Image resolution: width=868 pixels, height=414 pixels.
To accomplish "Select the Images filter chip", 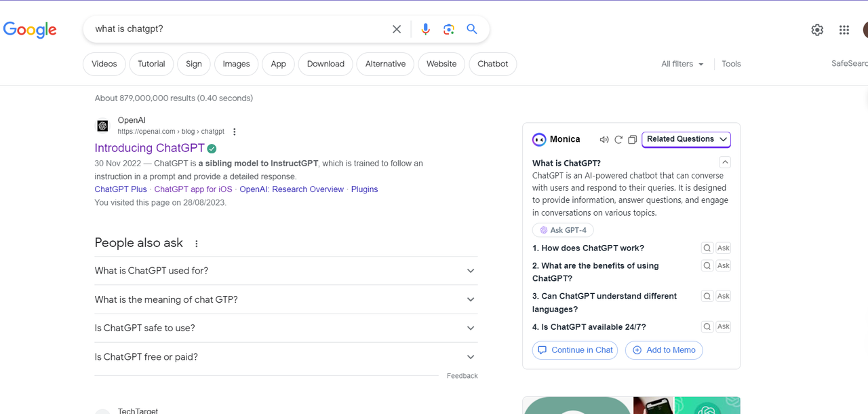I will tap(237, 64).
